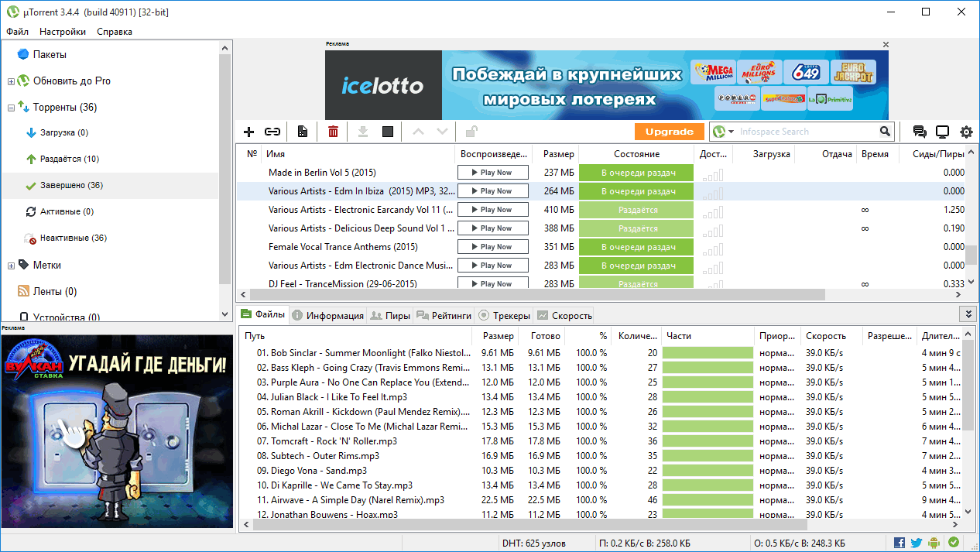Image resolution: width=980 pixels, height=552 pixels.
Task: Select the Файлы tab
Action: (262, 314)
